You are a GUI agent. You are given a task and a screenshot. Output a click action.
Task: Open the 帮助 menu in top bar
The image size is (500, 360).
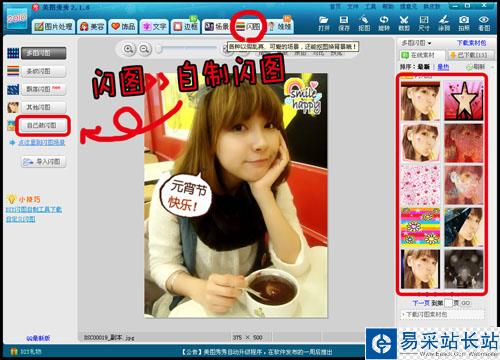pyautogui.click(x=387, y=7)
